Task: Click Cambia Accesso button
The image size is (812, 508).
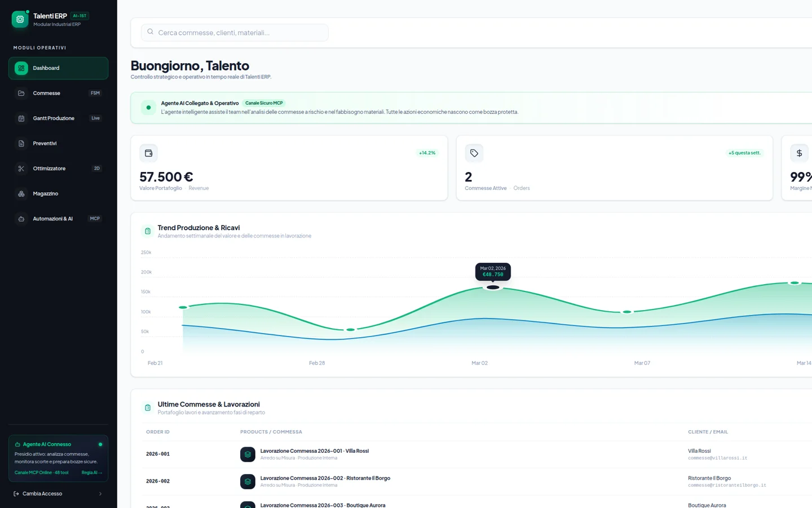Action: pyautogui.click(x=58, y=494)
